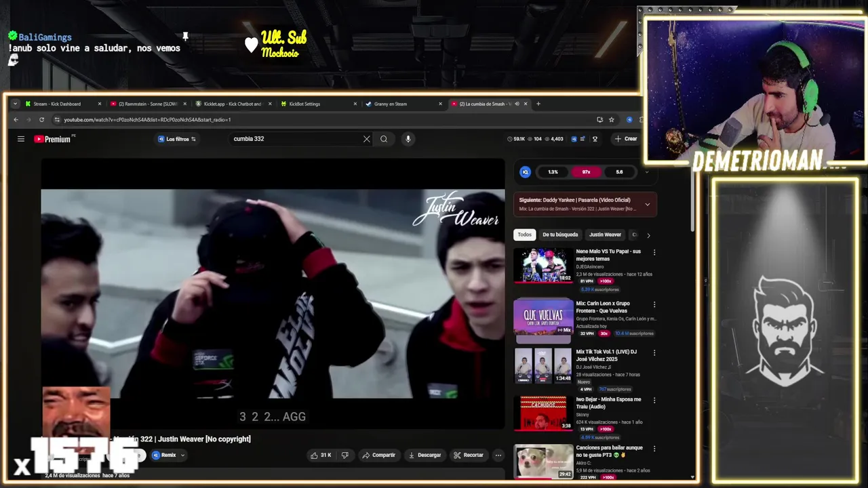Open the YouTube hamburger guide menu

pos(21,139)
